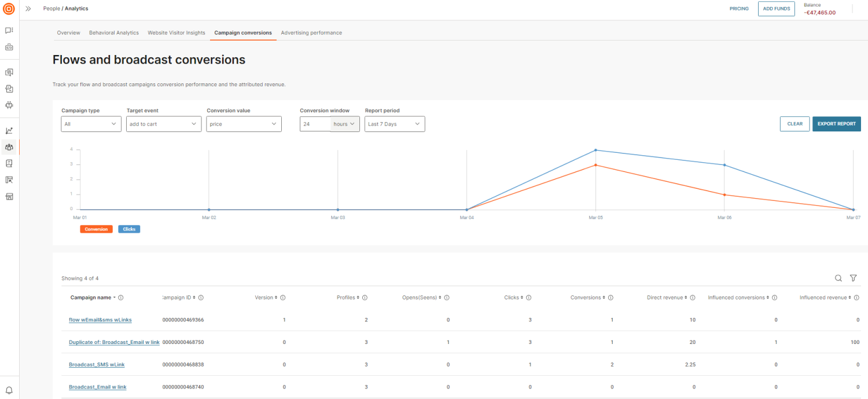This screenshot has width=868, height=399.
Task: Switch to Advertising performance tab
Action: click(311, 33)
